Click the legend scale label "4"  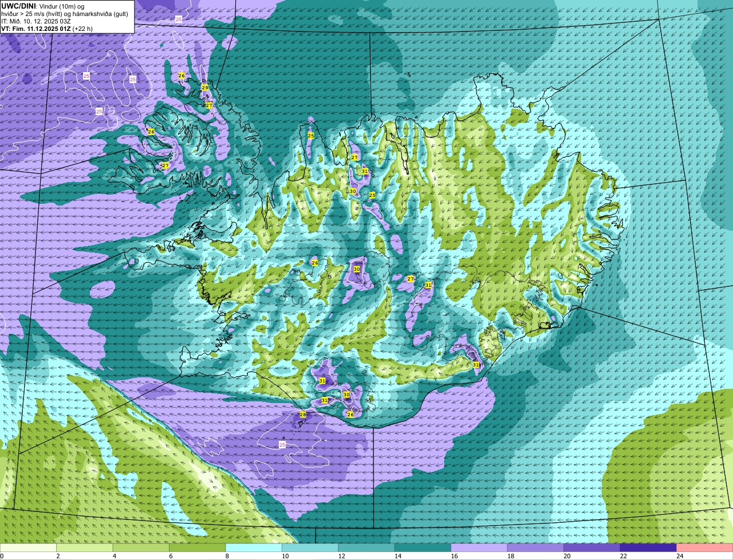click(x=115, y=556)
